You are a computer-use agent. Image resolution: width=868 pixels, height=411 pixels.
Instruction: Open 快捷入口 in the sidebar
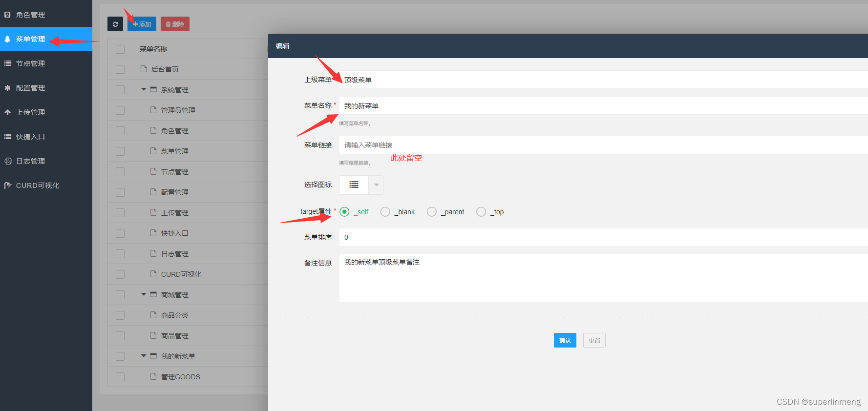[x=46, y=137]
